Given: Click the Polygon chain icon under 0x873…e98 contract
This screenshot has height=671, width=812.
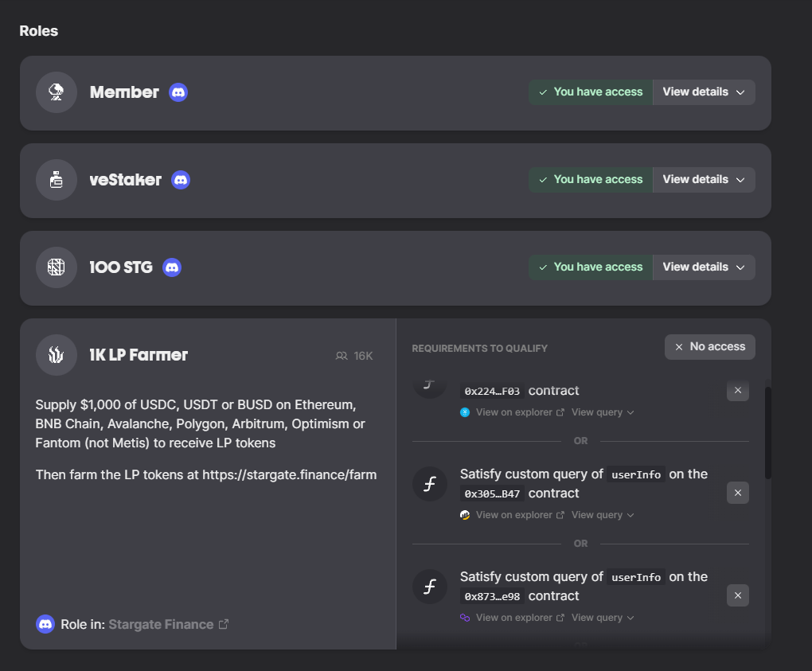Looking at the screenshot, I should point(465,618).
